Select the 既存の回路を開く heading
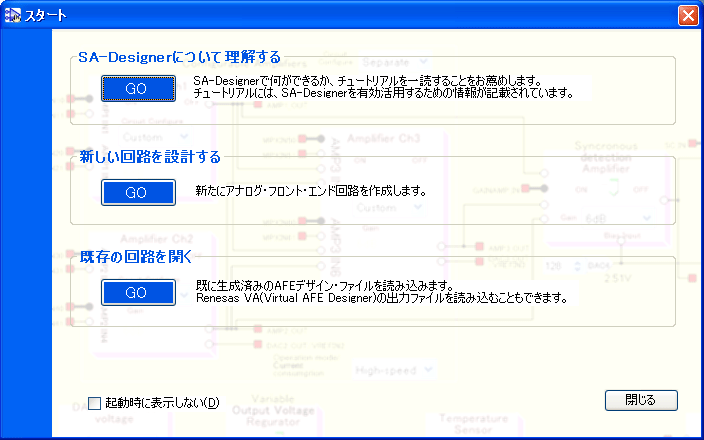Screen dimensions: 704x440 (135, 257)
